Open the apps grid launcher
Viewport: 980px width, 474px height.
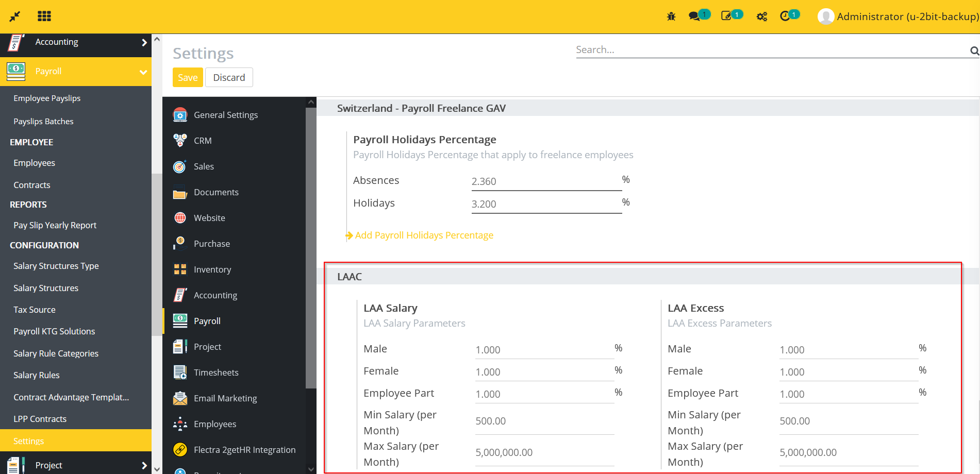click(44, 16)
